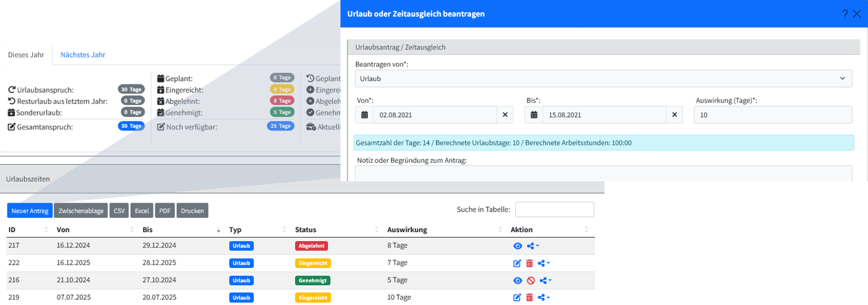
Task: Switch to Dieses Jahr tab
Action: click(26, 54)
